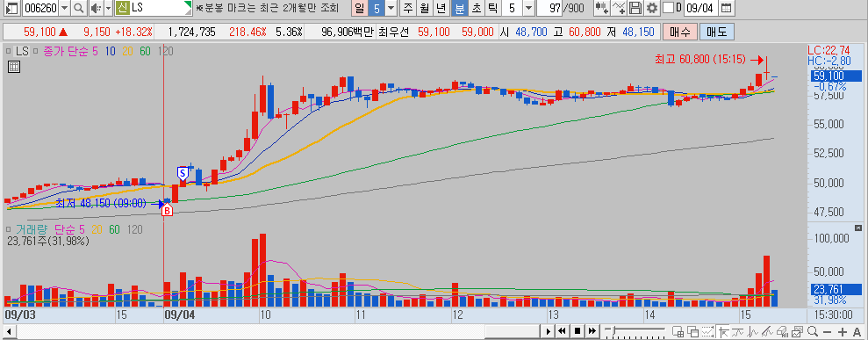Select the 일 daily period tab
Image resolution: width=868 pixels, height=340 pixels.
(x=360, y=8)
